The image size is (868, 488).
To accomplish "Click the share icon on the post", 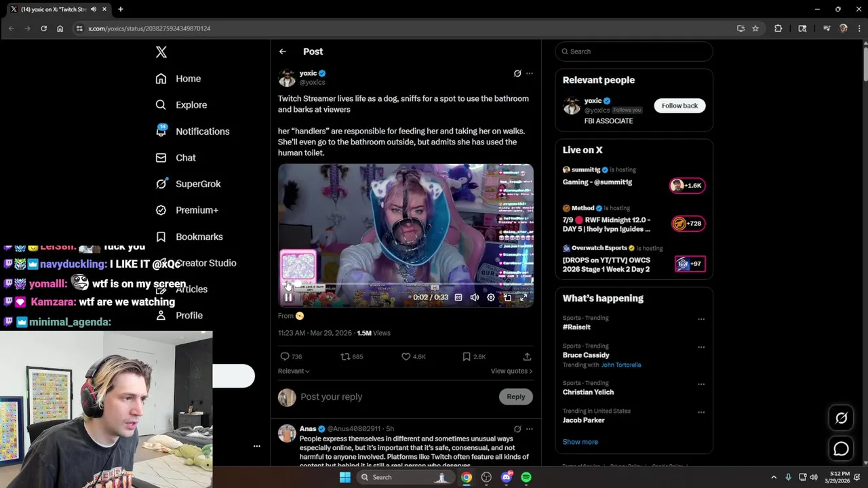I will tap(527, 357).
